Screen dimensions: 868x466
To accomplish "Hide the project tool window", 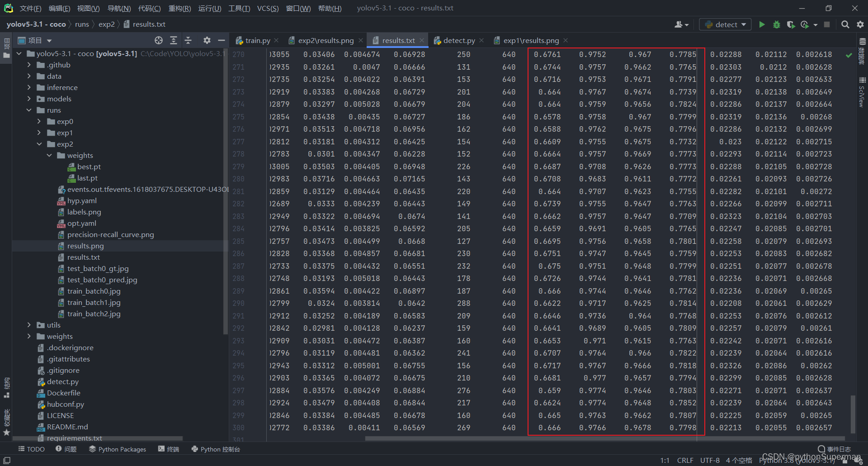I will (222, 40).
